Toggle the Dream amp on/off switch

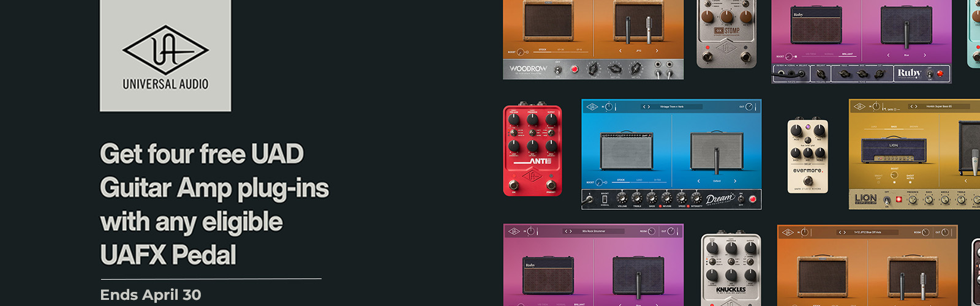(741, 199)
